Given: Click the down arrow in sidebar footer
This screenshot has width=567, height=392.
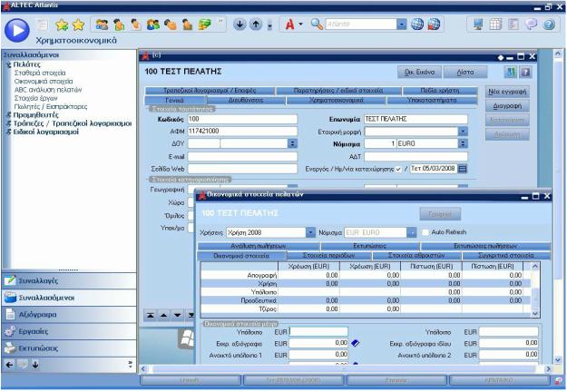Looking at the screenshot, I should click(35, 365).
